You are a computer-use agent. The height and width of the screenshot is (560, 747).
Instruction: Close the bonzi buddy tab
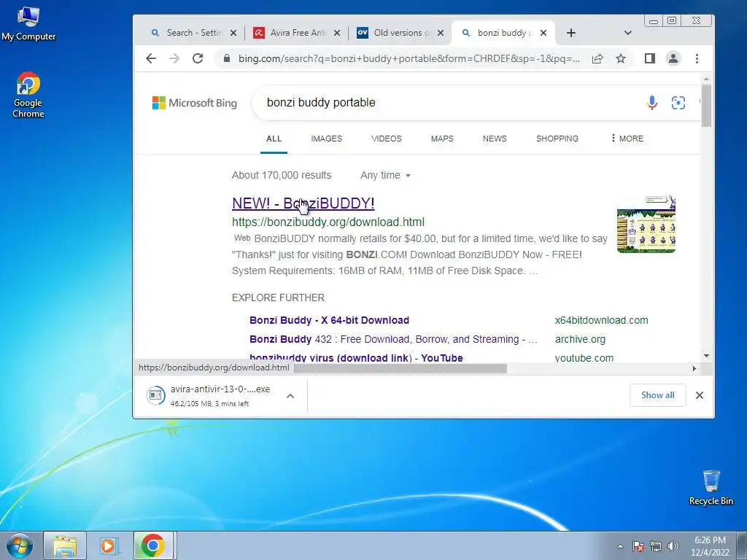[543, 33]
